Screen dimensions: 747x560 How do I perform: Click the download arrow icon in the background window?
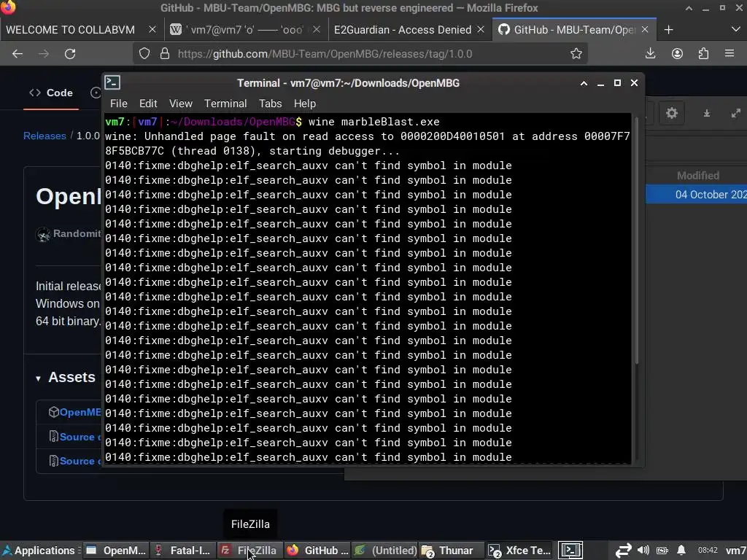point(707,113)
